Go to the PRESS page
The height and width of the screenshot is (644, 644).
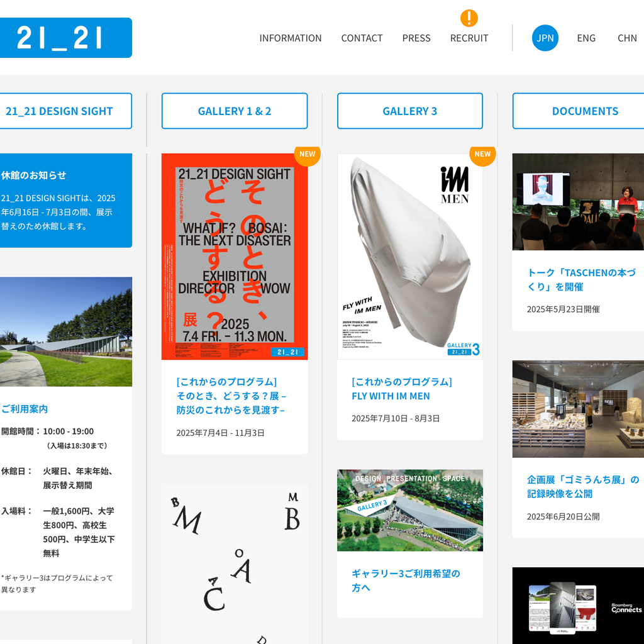(x=416, y=38)
